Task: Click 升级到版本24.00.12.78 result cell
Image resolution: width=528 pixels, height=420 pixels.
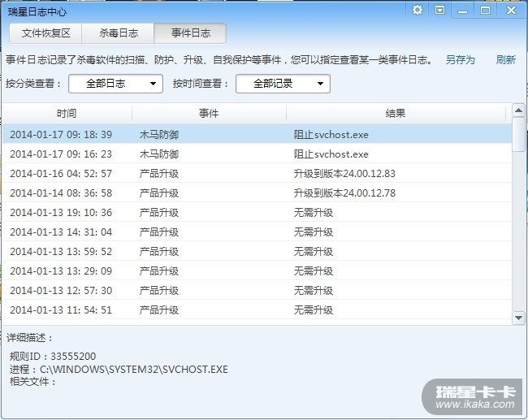Action: pos(344,193)
